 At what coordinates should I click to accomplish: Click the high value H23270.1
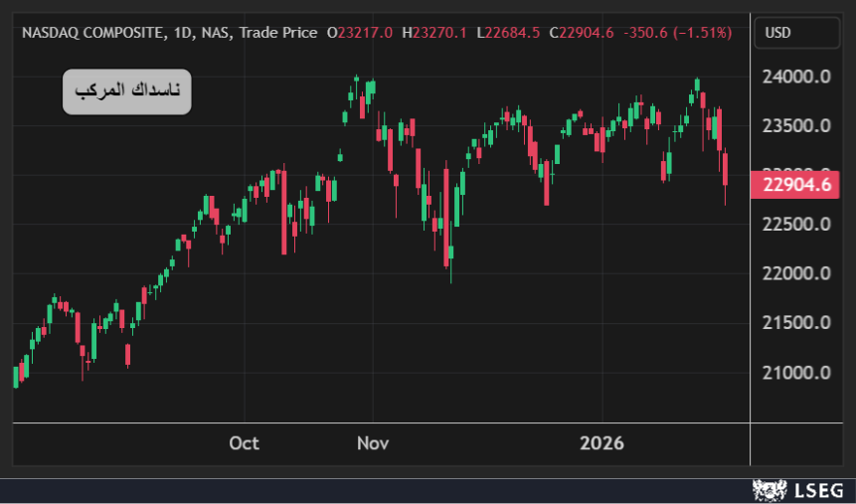coord(435,33)
